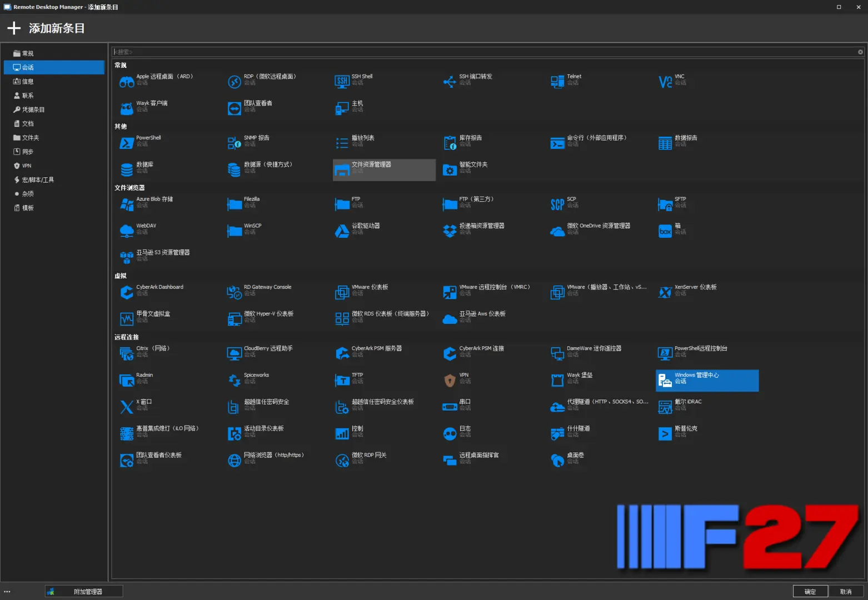The image size is (868, 600).
Task: Choose the Telnet session icon
Action: click(557, 82)
